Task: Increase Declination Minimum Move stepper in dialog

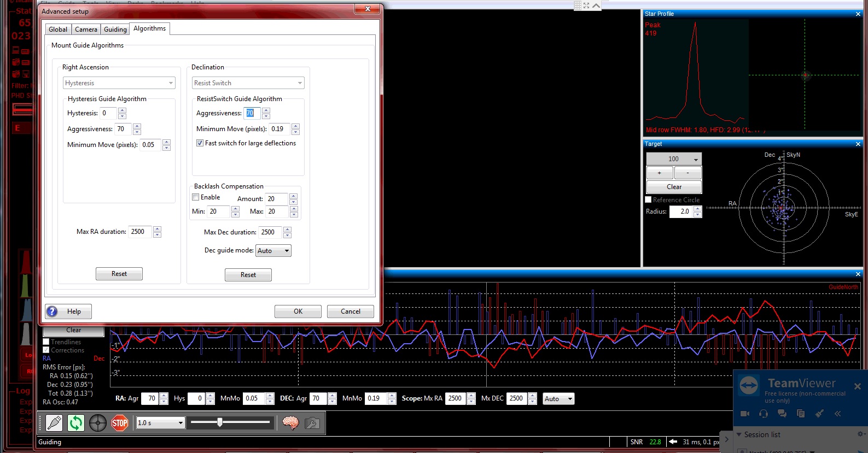Action: [x=296, y=126]
